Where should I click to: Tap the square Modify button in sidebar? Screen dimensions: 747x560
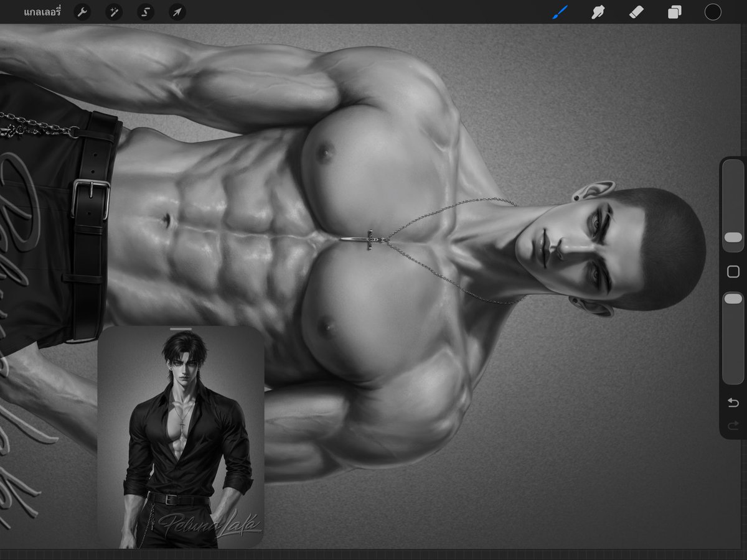pyautogui.click(x=733, y=271)
